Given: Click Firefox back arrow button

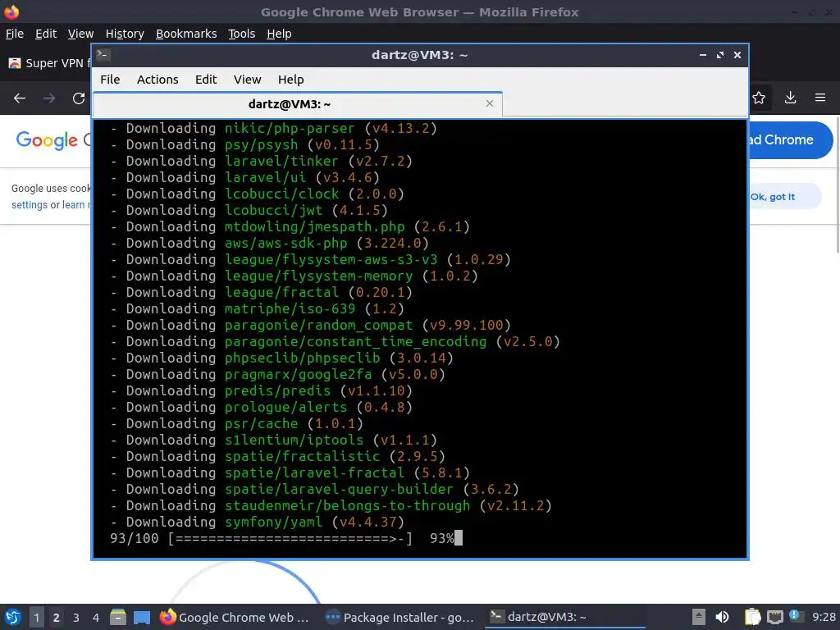Looking at the screenshot, I should [x=20, y=98].
